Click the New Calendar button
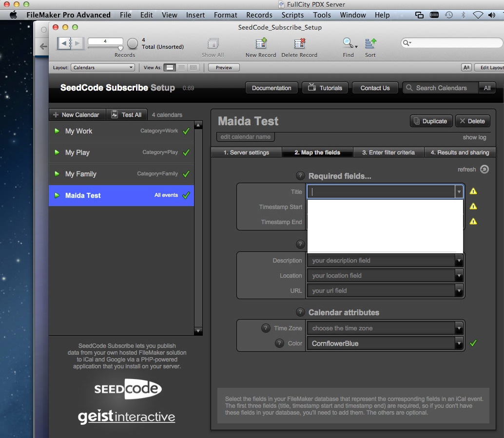 pyautogui.click(x=77, y=114)
